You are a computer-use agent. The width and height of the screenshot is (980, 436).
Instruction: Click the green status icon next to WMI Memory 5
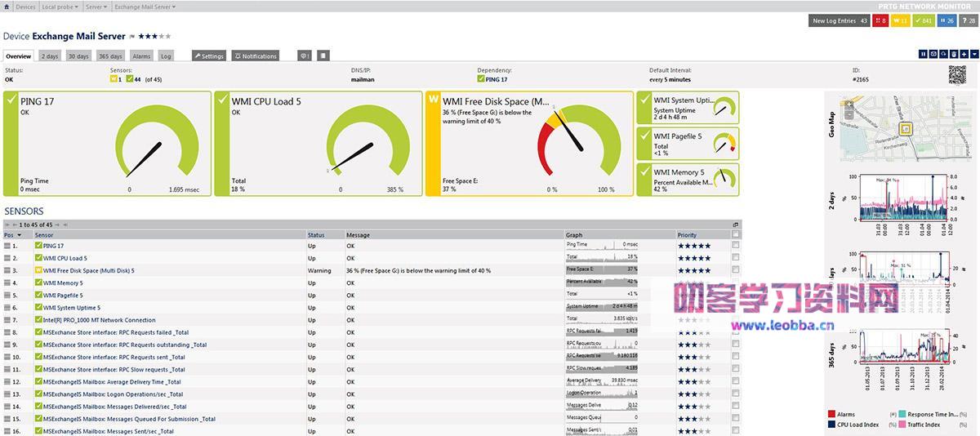[38, 283]
